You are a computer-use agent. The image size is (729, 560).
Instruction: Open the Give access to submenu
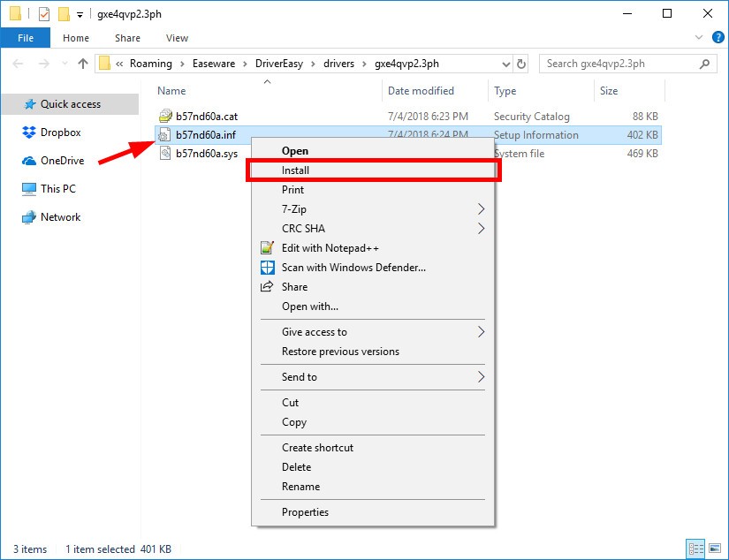coord(373,332)
